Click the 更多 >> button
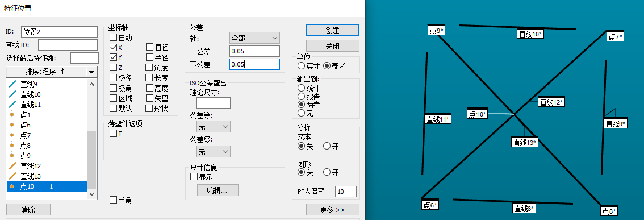 click(x=333, y=210)
